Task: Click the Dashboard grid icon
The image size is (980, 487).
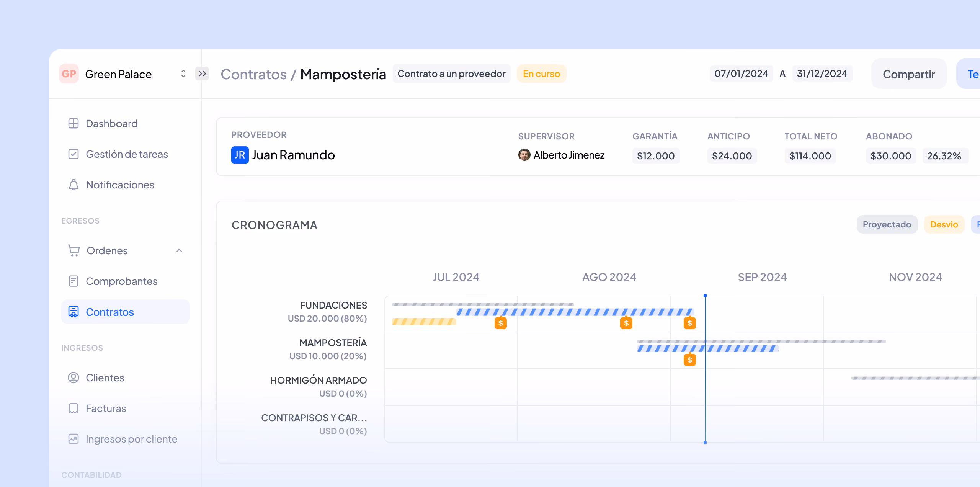Action: point(73,123)
